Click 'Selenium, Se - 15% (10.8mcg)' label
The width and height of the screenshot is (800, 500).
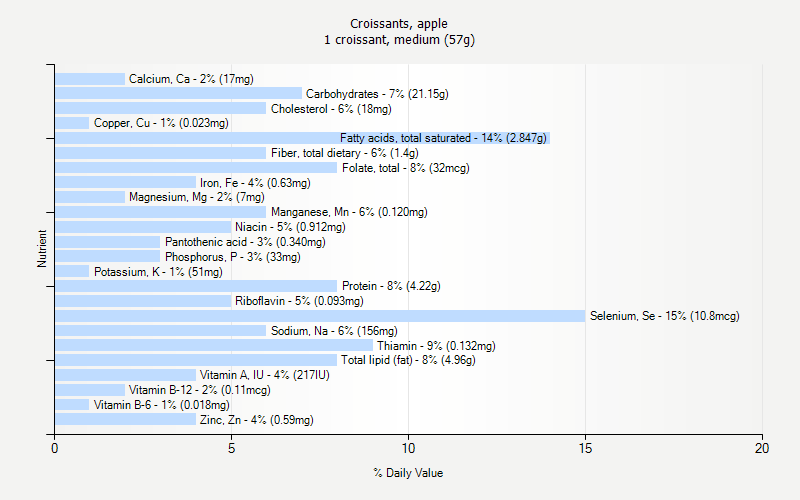(664, 316)
